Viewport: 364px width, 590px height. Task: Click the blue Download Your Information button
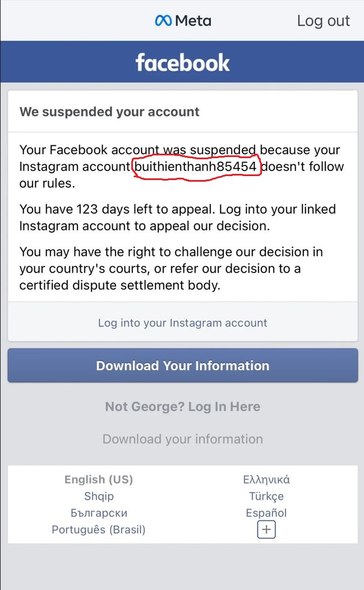tap(183, 365)
